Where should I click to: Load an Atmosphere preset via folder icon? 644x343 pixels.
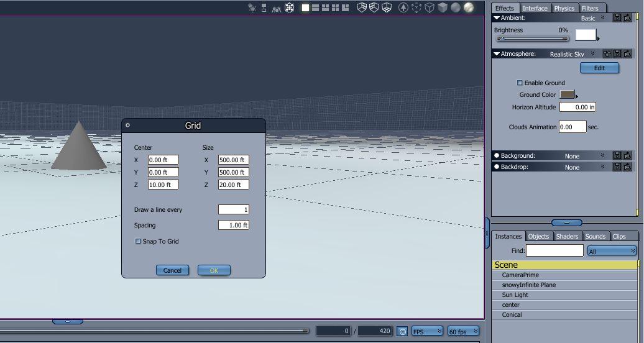click(x=627, y=53)
